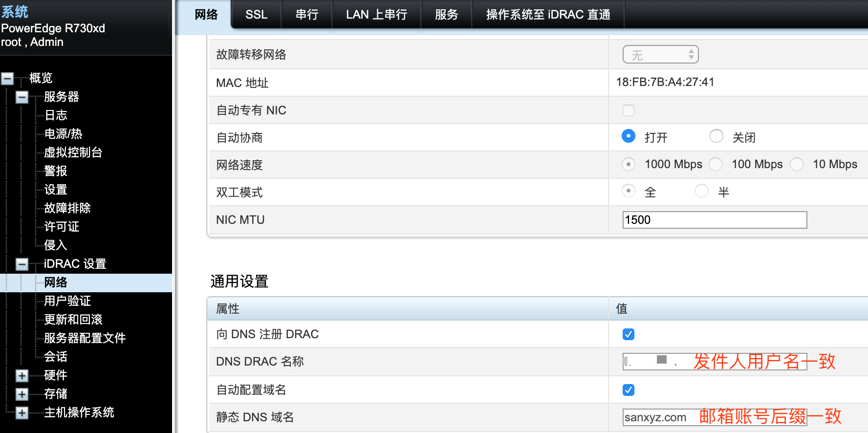Open the 操作系统至 iDRAC 直通 tab
This screenshot has width=868, height=433.
(547, 15)
